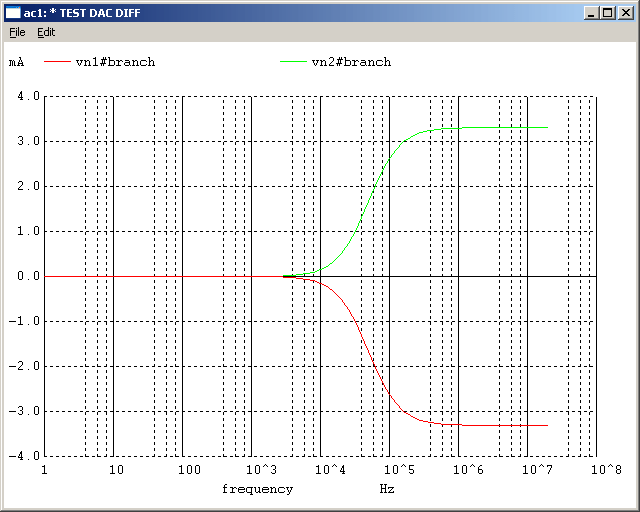Click the 10^8 x-axis label

tap(606, 470)
